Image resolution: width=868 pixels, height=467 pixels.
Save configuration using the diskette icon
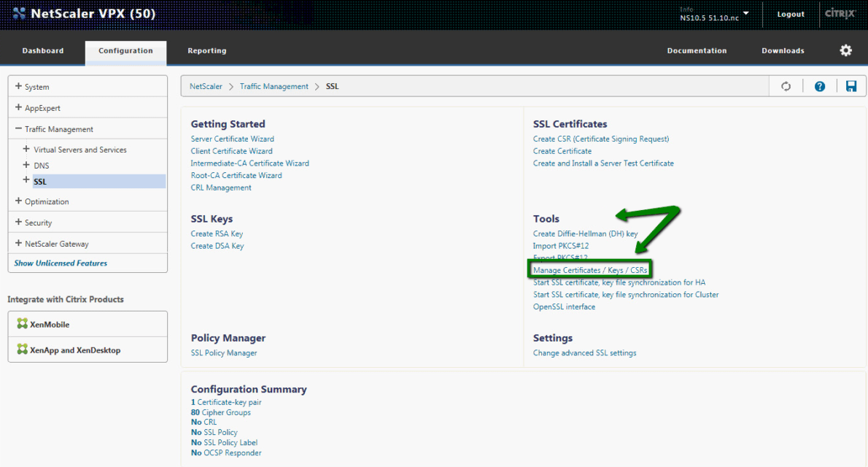850,85
